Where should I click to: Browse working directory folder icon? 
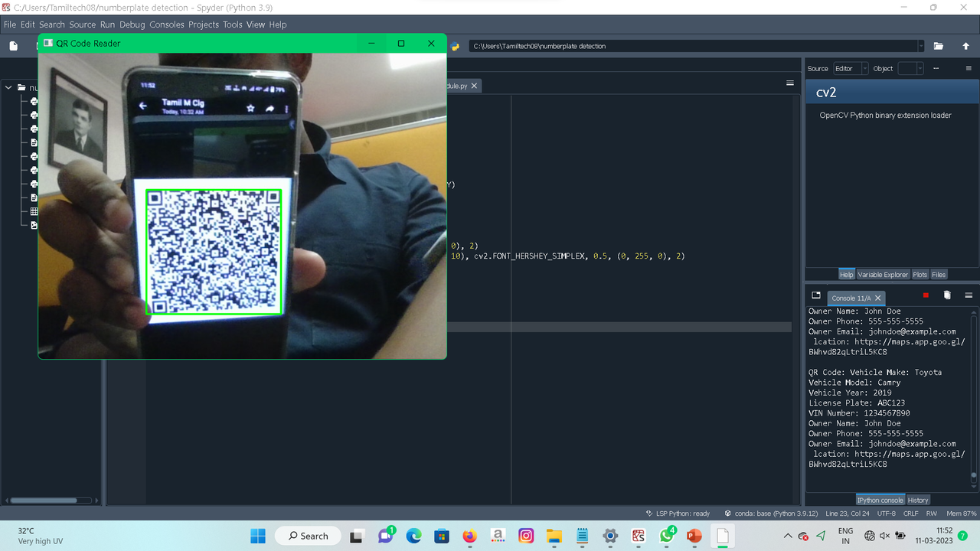938,46
